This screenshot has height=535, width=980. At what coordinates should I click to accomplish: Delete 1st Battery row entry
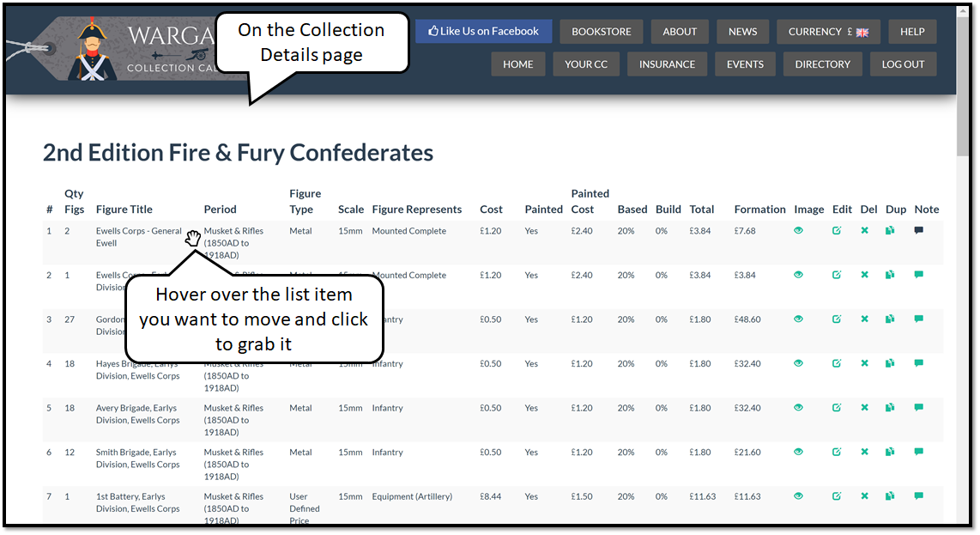click(x=864, y=496)
